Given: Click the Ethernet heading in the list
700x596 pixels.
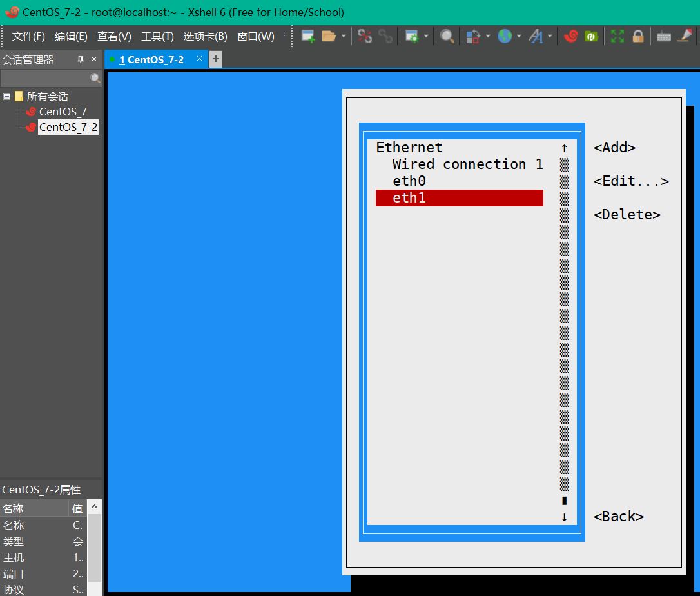Looking at the screenshot, I should tap(409, 148).
